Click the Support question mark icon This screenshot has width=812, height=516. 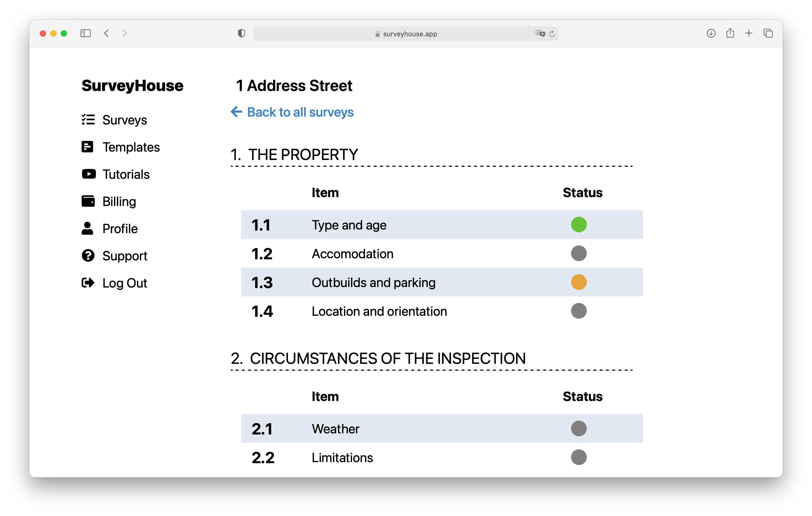pos(88,255)
